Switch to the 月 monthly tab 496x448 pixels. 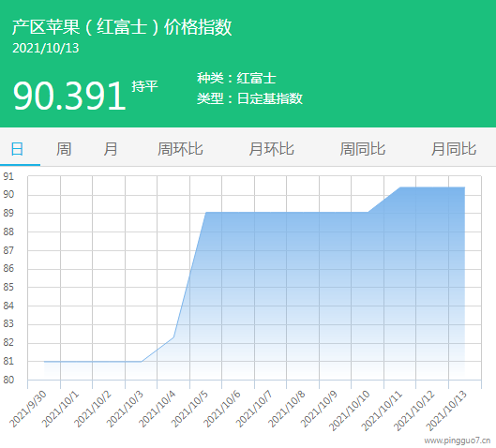111,149
